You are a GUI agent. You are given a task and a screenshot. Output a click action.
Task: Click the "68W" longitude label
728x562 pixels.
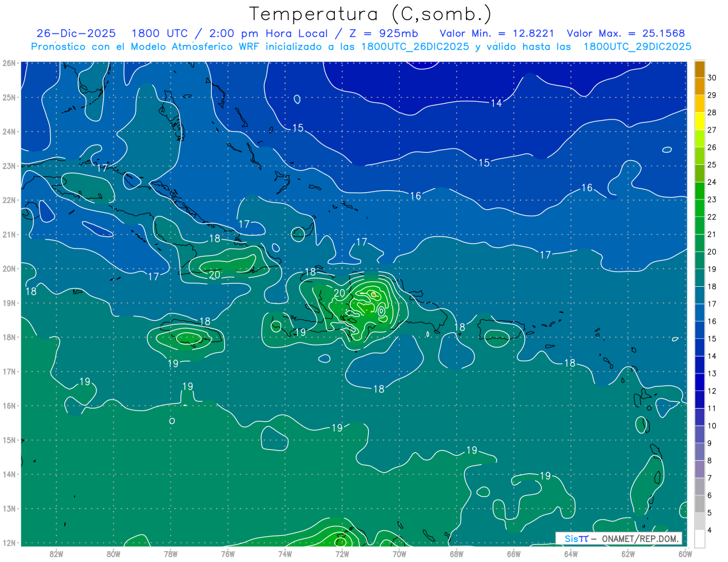pos(456,554)
